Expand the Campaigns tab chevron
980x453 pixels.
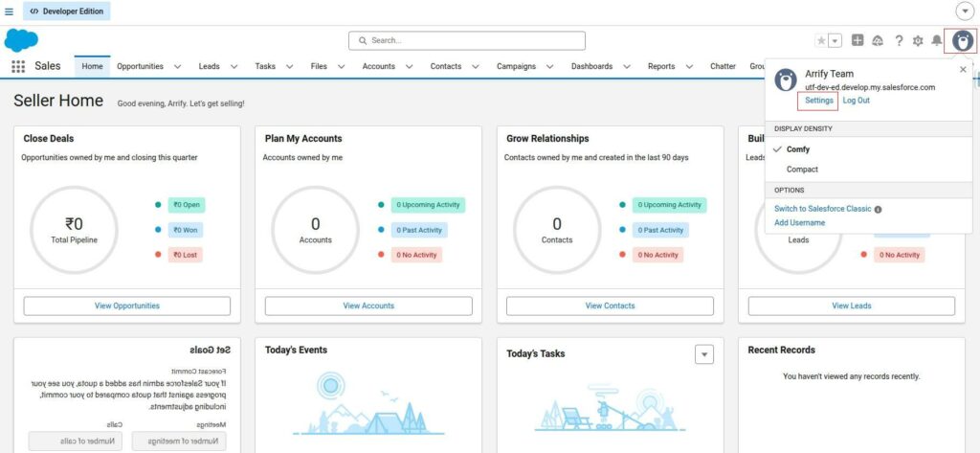(549, 66)
